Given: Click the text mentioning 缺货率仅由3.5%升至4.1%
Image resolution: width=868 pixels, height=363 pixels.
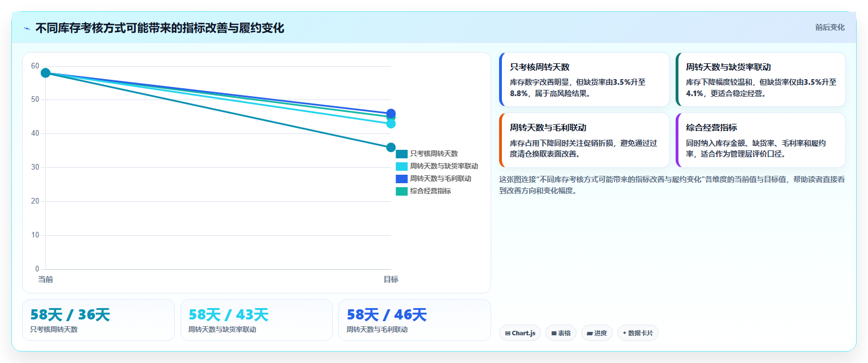Looking at the screenshot, I should (x=761, y=88).
